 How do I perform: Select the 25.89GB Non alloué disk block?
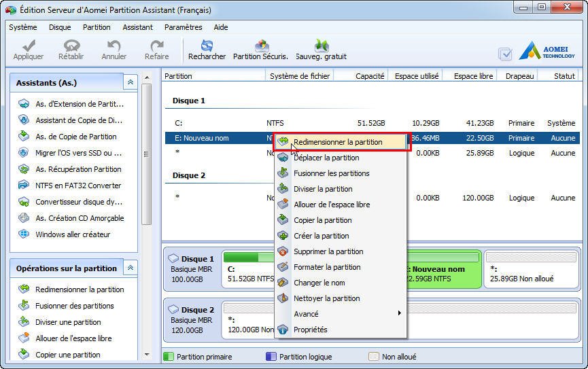coord(532,269)
